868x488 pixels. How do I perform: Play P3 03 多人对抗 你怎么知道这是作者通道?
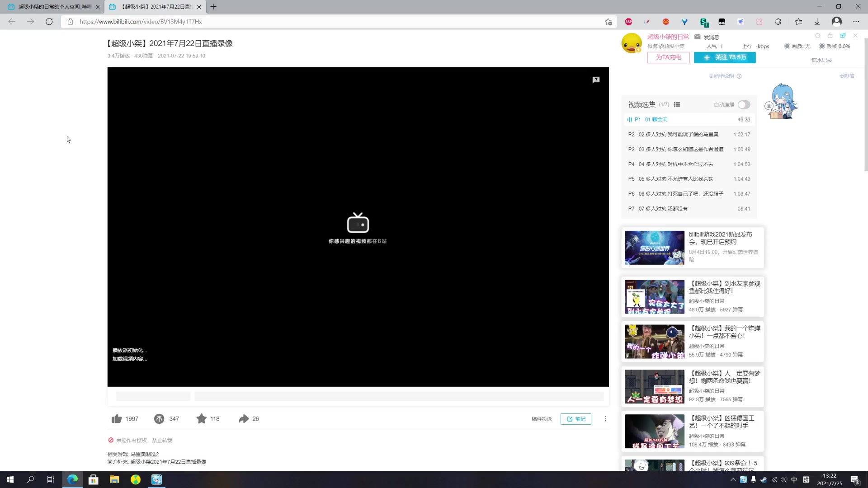click(689, 149)
